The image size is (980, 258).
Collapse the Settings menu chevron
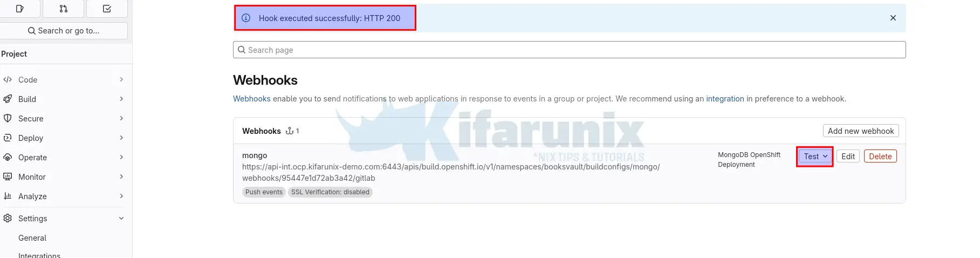click(121, 219)
